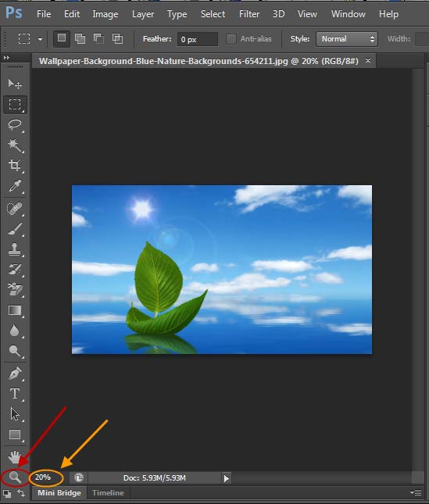
Task: Open the Filter menu
Action: (x=249, y=14)
